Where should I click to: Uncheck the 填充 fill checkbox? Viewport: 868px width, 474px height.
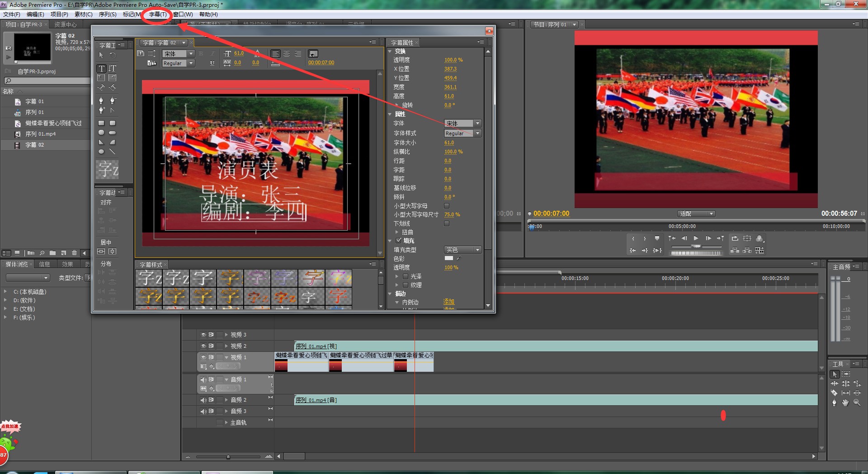[399, 241]
